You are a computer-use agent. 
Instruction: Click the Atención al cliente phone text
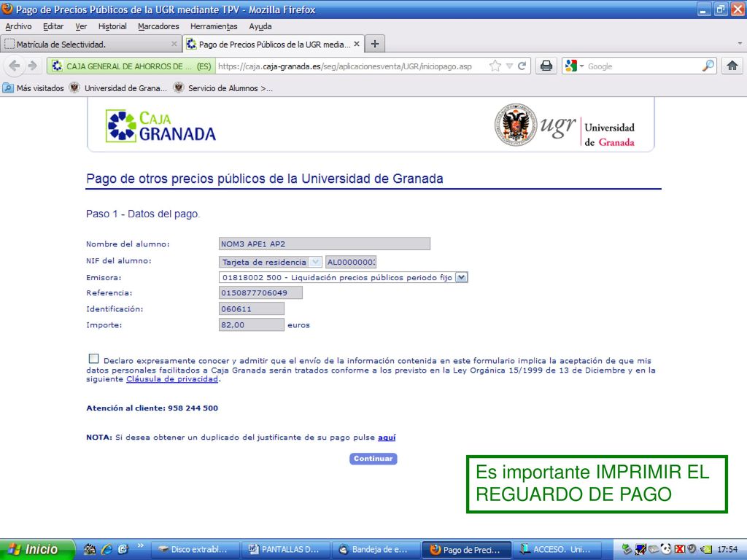coord(152,408)
